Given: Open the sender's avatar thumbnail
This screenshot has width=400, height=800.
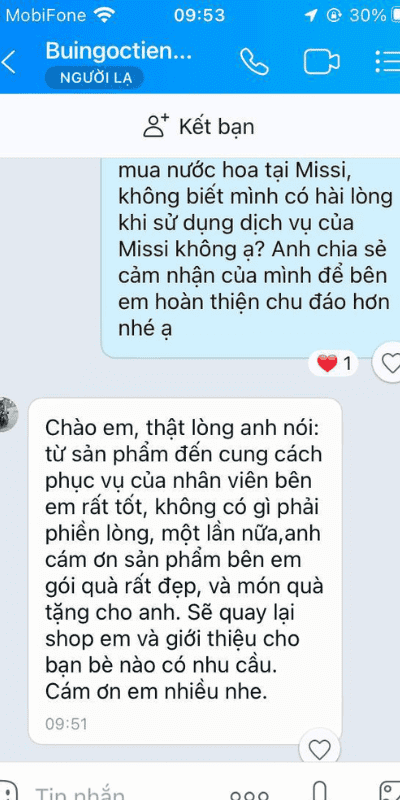Looking at the screenshot, I should pyautogui.click(x=8, y=414).
